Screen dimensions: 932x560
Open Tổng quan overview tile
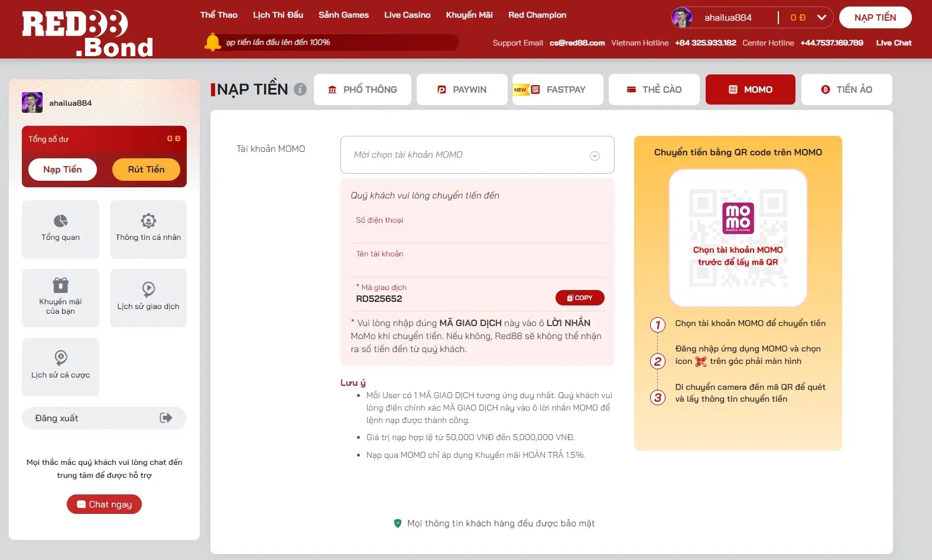click(x=60, y=229)
